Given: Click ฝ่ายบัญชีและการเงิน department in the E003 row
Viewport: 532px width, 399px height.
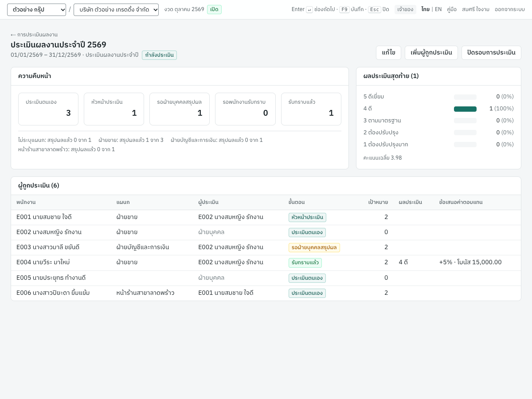Looking at the screenshot, I should [143, 247].
